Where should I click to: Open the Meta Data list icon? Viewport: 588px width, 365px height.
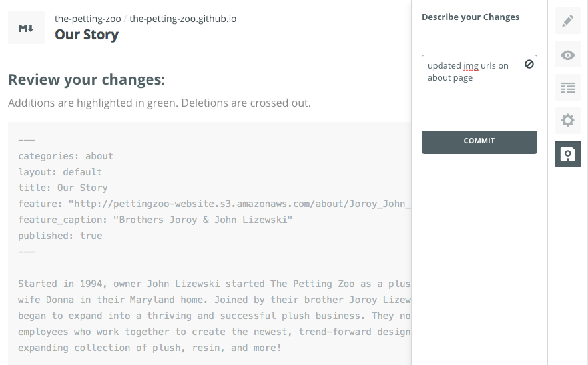click(x=567, y=87)
